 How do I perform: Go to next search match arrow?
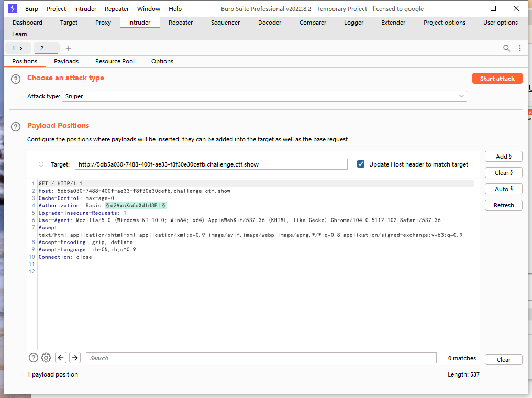click(x=75, y=358)
